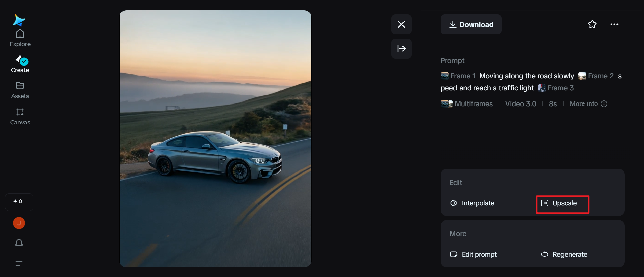The width and height of the screenshot is (644, 277).
Task: Click the Video 3.0 model label
Action: tap(521, 104)
